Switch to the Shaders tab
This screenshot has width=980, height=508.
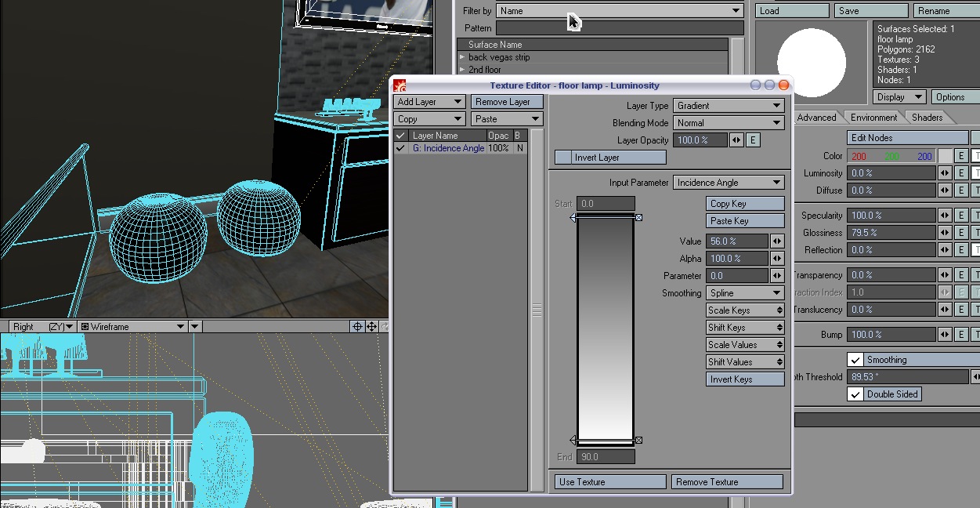927,118
